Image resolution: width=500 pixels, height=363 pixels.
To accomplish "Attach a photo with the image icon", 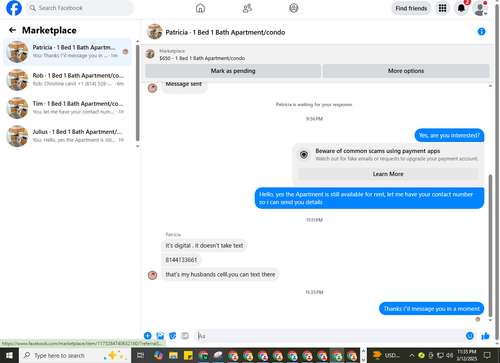I will (160, 336).
